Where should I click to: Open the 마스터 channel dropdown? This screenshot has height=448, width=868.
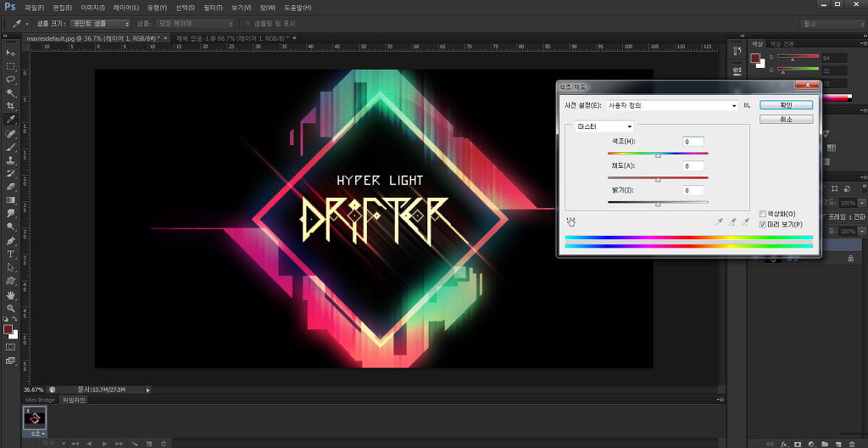604,126
